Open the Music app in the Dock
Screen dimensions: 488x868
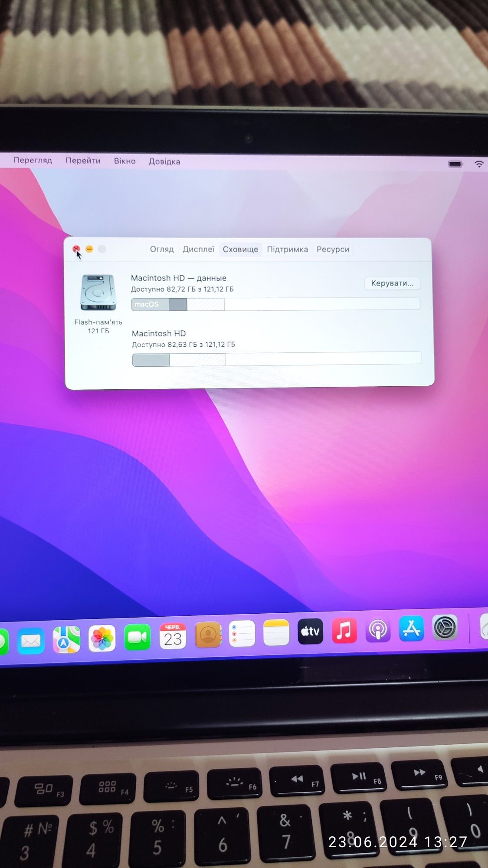pos(344,630)
